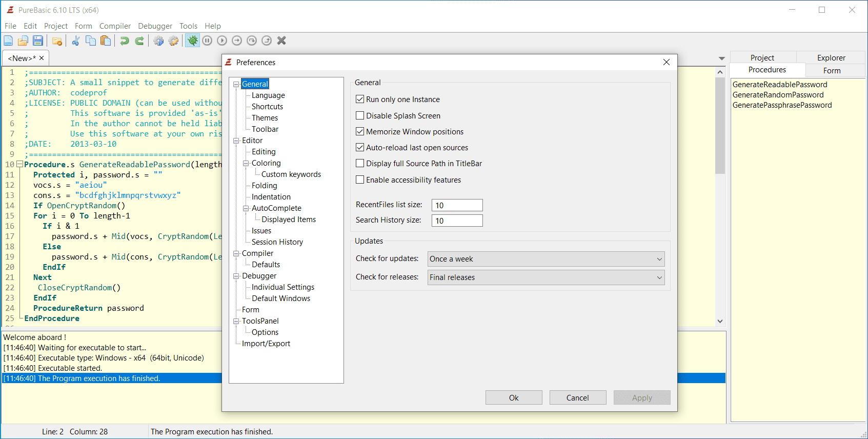Click the Copy toolbar icon
This screenshot has height=439, width=868.
(91, 41)
